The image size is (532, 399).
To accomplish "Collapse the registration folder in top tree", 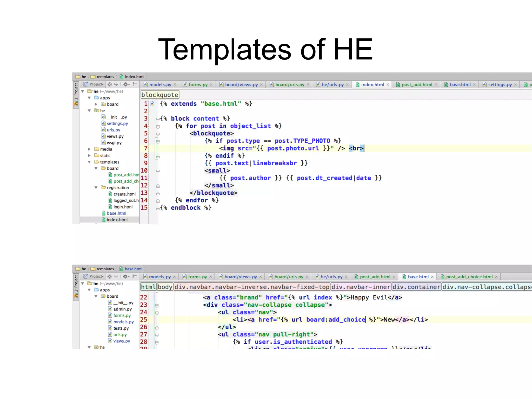I will (x=96, y=188).
